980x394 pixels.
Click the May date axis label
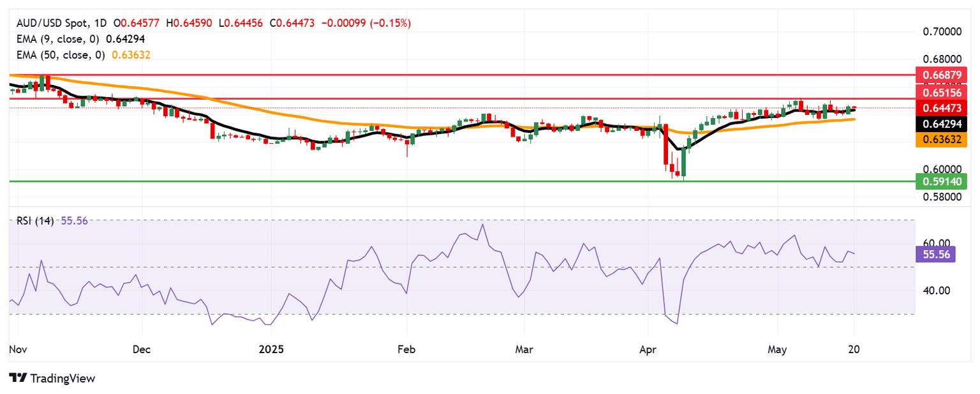pos(778,350)
